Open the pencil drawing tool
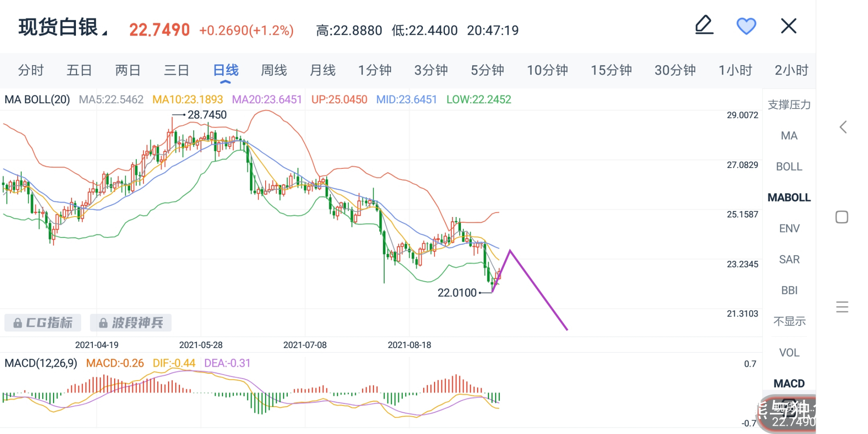Screen dimensions: 868x434 pos(704,25)
